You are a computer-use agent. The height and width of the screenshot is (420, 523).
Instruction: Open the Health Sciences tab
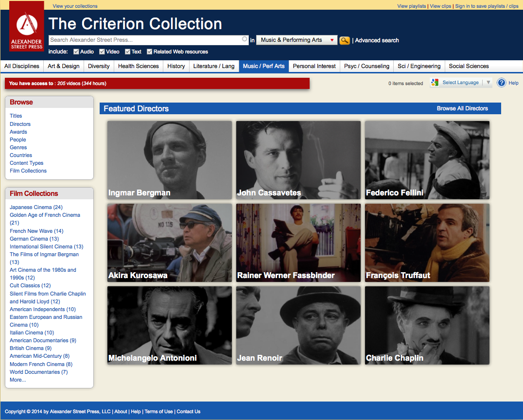click(x=139, y=66)
